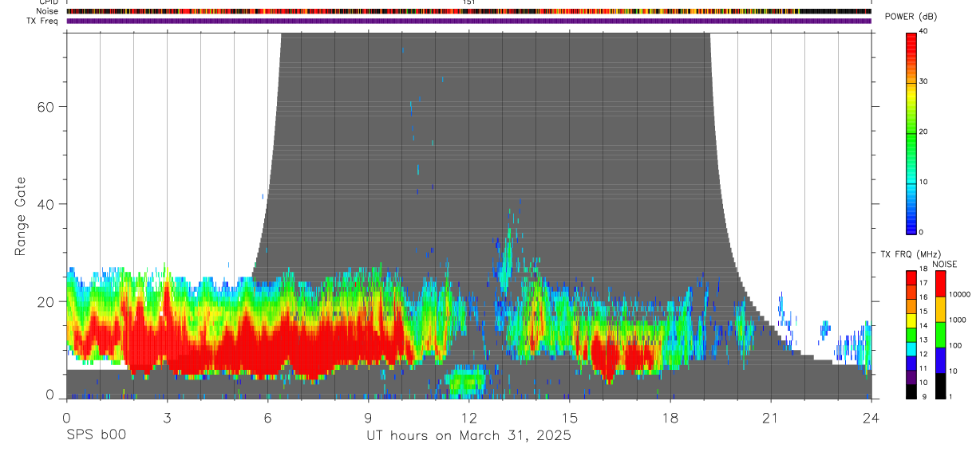Viewport: 980px width, 452px height.
Task: Click the 15 tick on the UT hours axis
Action: click(570, 417)
